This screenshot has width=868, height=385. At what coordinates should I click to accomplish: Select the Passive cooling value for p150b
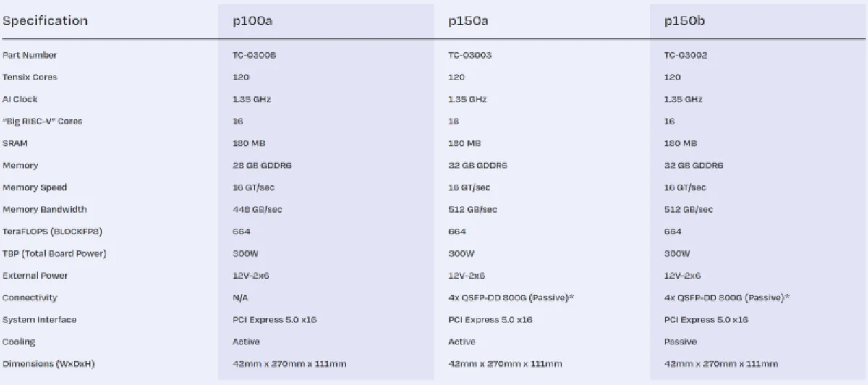680,342
